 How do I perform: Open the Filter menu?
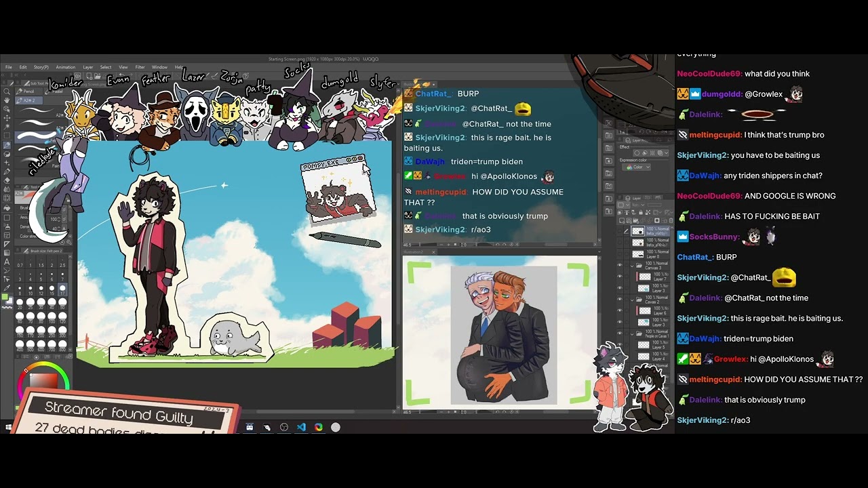[x=140, y=67]
